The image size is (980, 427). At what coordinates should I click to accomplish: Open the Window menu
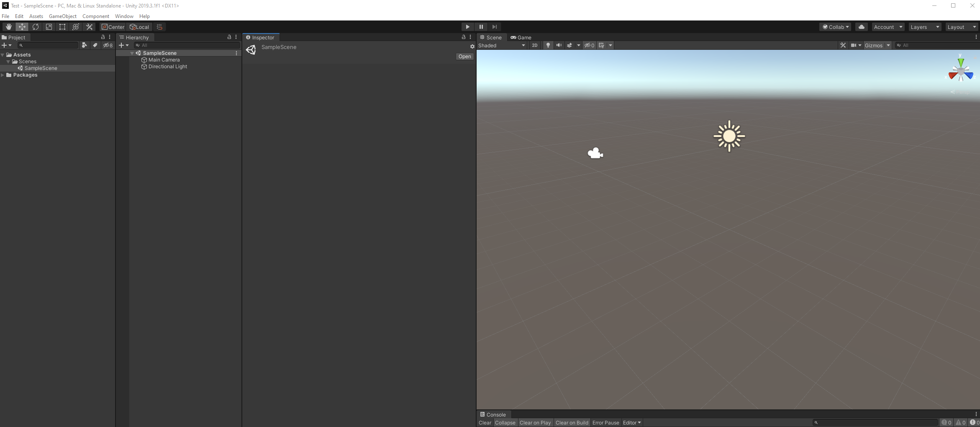(124, 16)
